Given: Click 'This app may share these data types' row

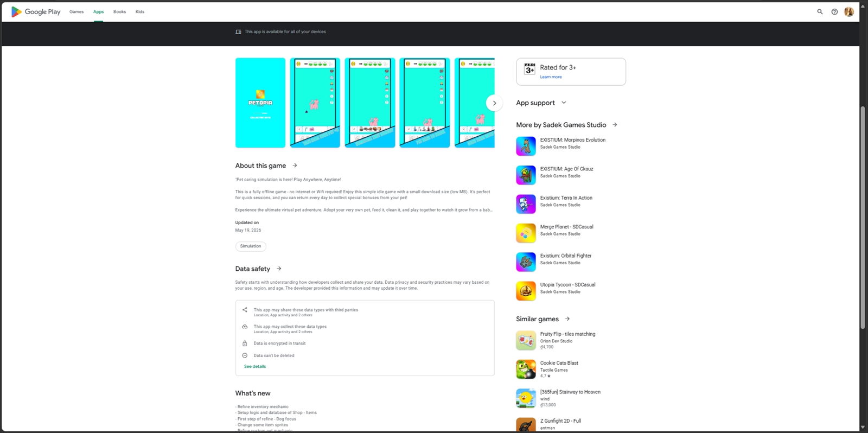Looking at the screenshot, I should 305,312.
